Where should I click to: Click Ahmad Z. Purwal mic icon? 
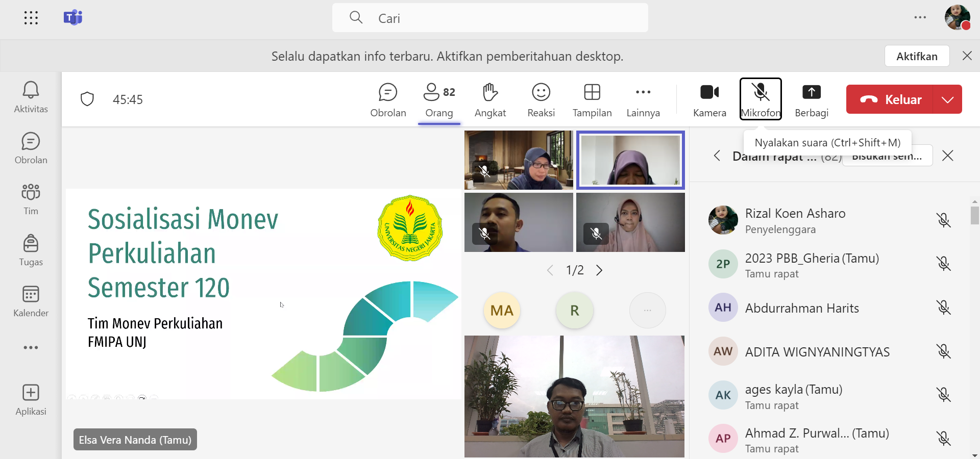[943, 439]
